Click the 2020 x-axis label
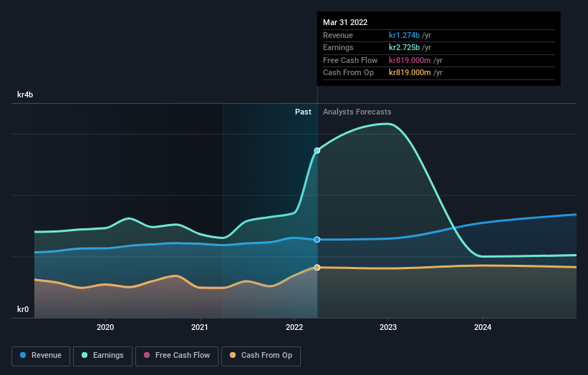This screenshot has height=375, width=588. (105, 328)
